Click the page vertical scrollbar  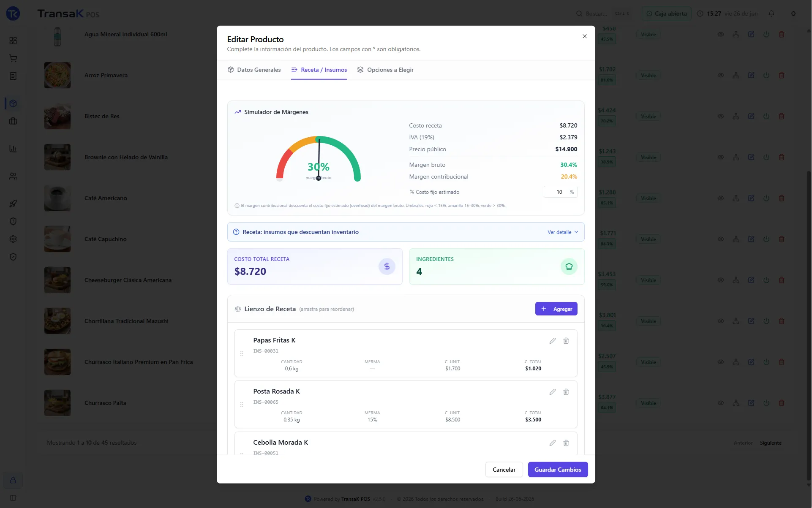808,325
